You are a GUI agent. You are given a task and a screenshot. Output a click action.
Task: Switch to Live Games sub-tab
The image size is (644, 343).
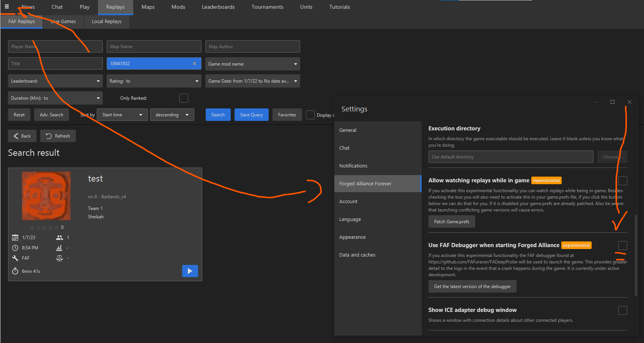(x=63, y=22)
